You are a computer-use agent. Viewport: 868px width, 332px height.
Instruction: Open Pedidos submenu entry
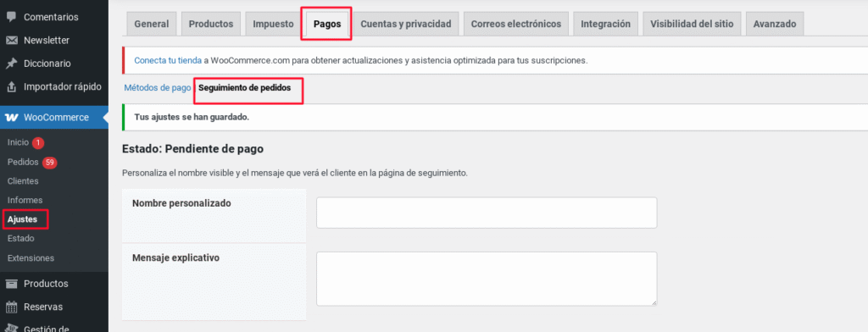click(x=23, y=163)
